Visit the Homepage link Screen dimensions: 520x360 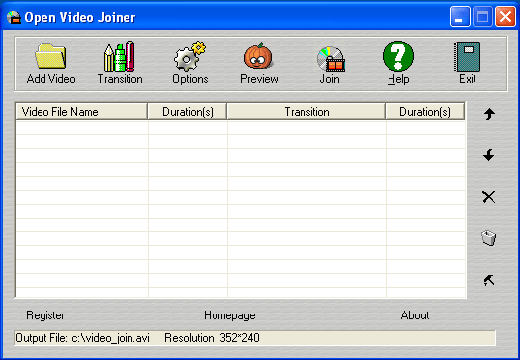click(x=230, y=315)
